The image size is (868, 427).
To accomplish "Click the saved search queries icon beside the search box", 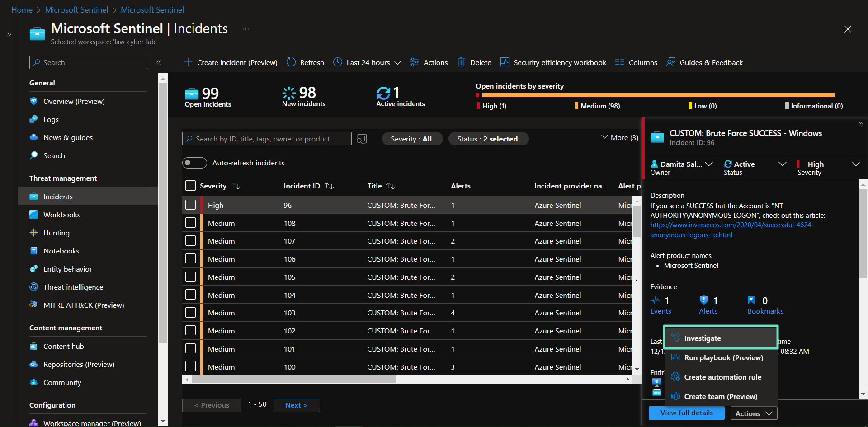I will coord(362,139).
